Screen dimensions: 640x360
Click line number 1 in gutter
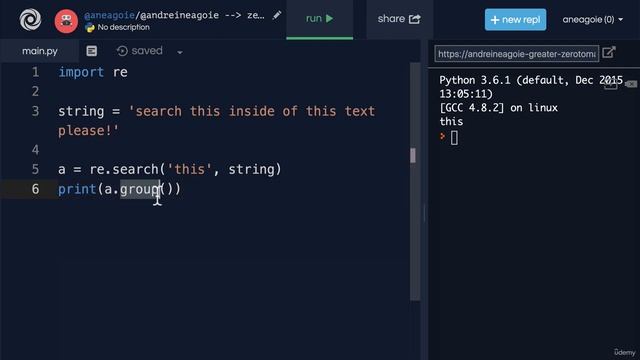pos(36,72)
